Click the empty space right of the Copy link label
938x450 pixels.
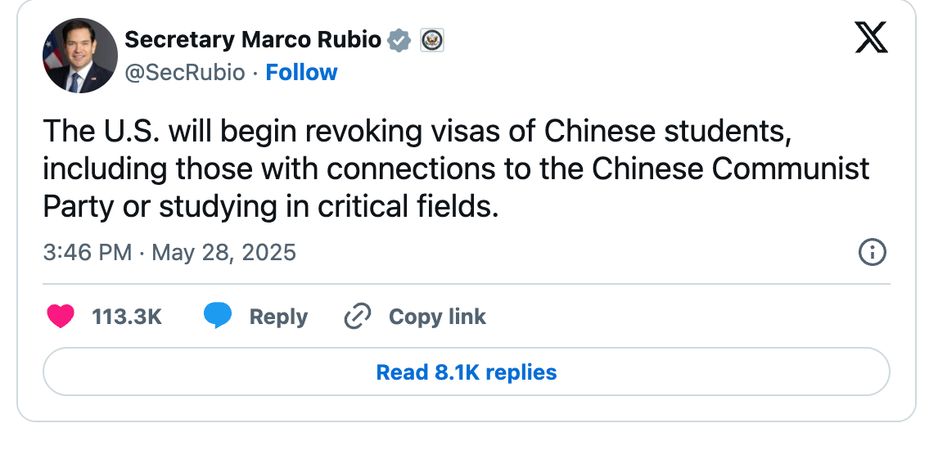[680, 317]
